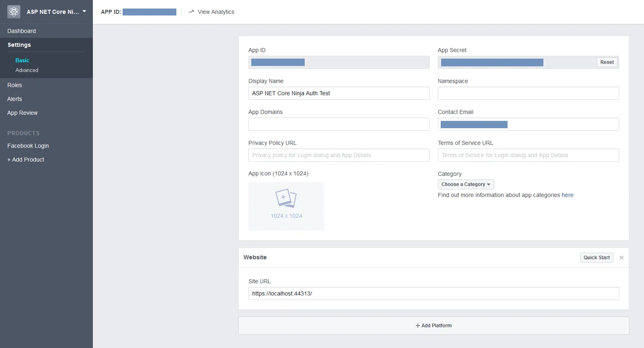
Task: Remove the Website platform with X
Action: pos(622,258)
